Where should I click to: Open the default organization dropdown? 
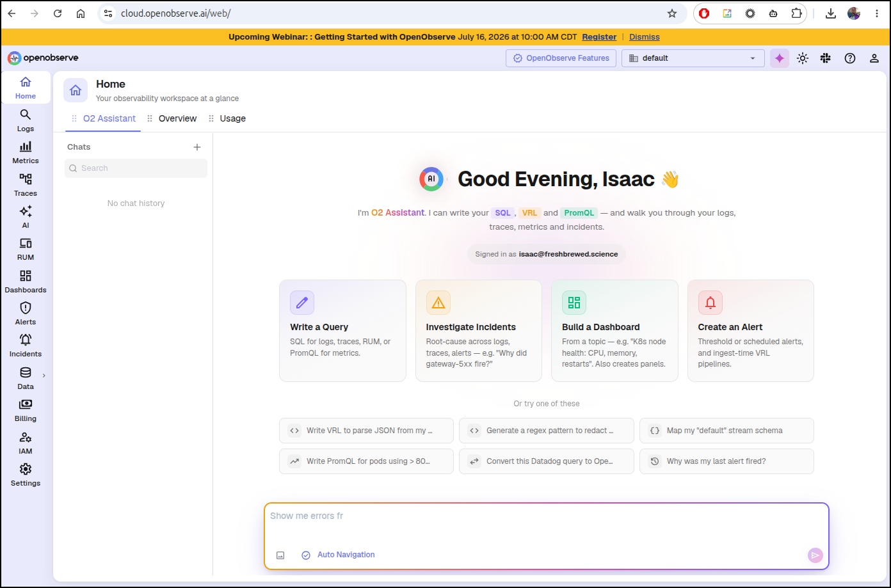pos(693,58)
